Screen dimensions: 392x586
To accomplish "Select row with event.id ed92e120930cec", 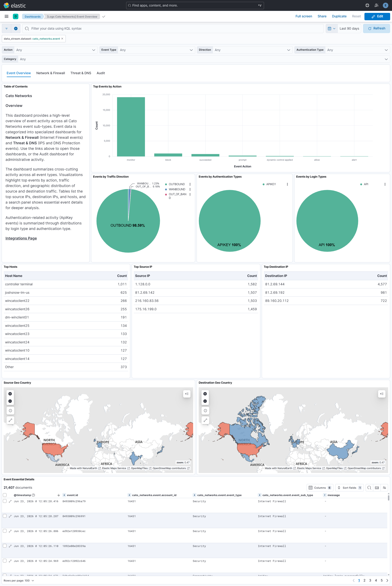I will pos(5,531).
